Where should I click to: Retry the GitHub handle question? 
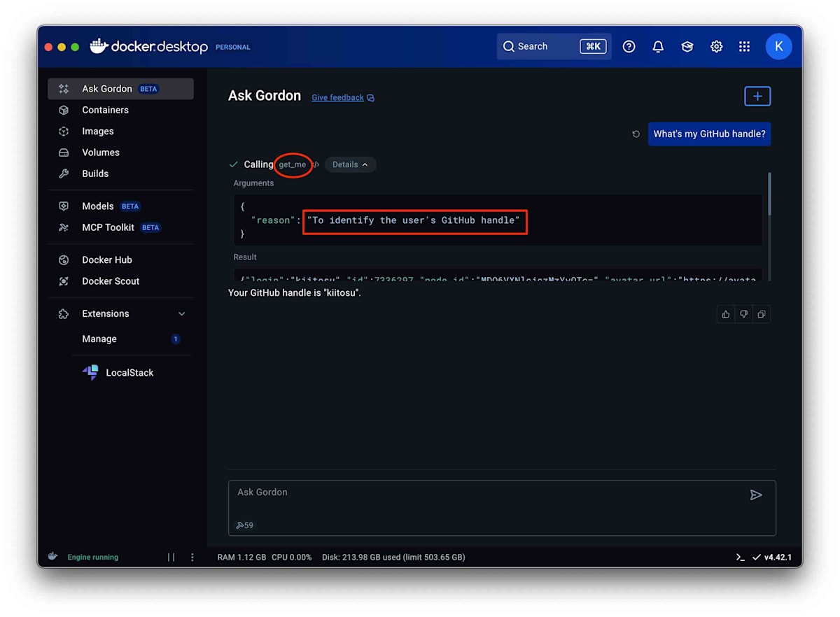[636, 134]
